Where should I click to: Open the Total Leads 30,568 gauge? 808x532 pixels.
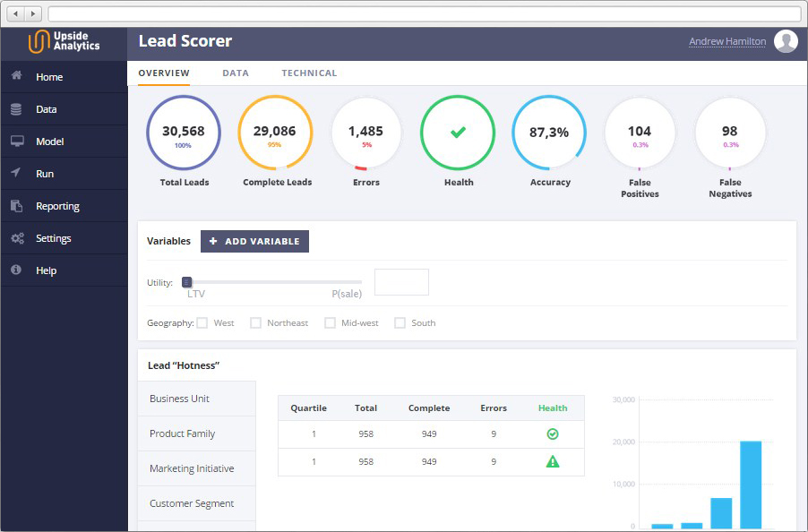[x=184, y=133]
